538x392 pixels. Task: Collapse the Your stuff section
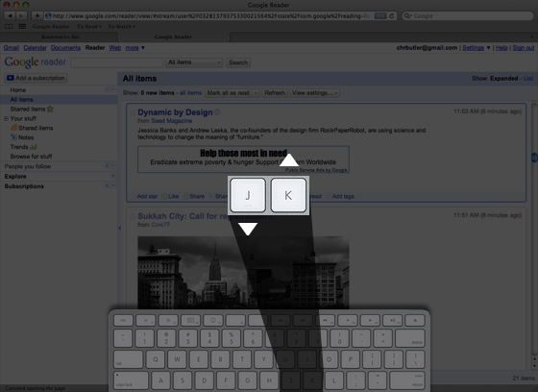point(6,118)
